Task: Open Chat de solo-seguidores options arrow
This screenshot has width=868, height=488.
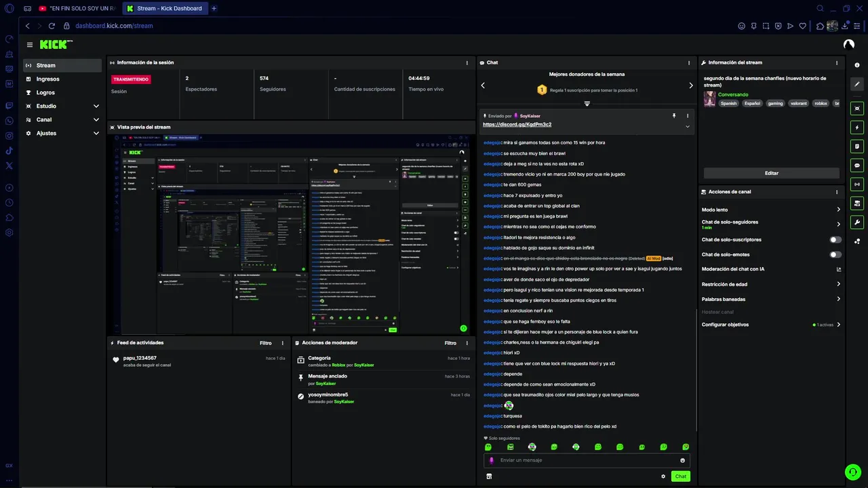Action: click(x=838, y=224)
